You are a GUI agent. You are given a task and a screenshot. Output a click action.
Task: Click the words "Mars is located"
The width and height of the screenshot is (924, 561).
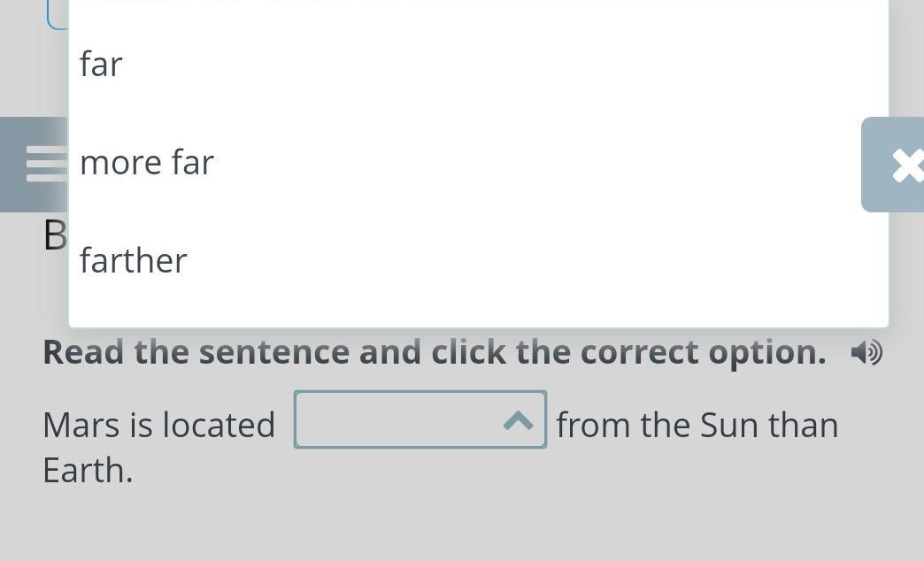pos(159,425)
